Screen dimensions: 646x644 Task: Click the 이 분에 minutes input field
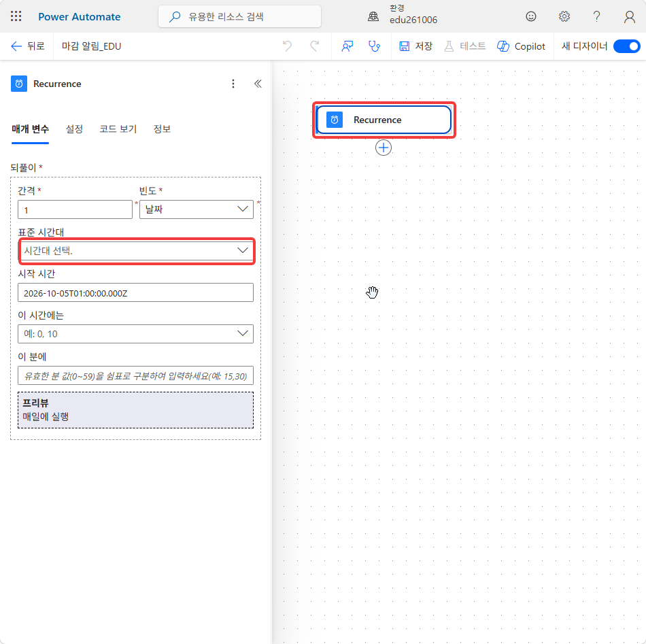point(135,376)
